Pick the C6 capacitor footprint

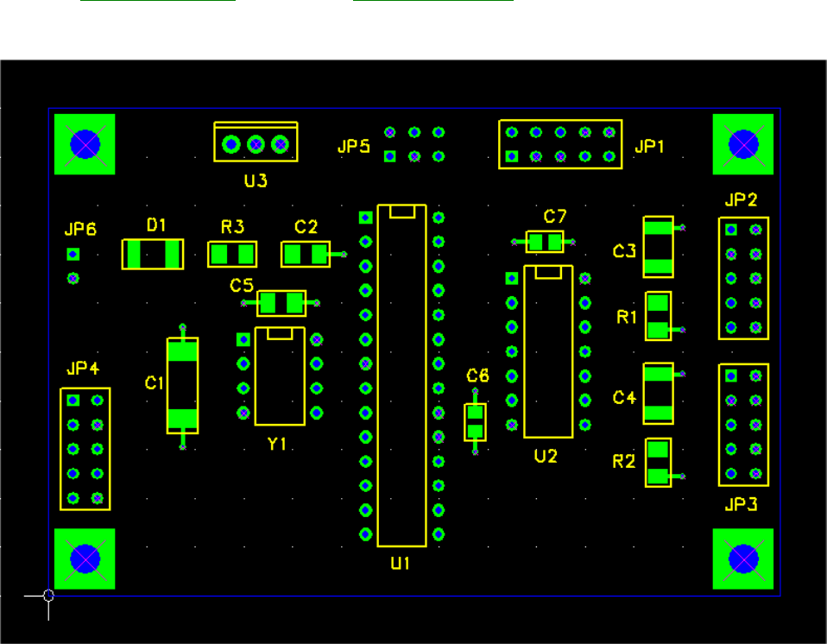click(475, 422)
